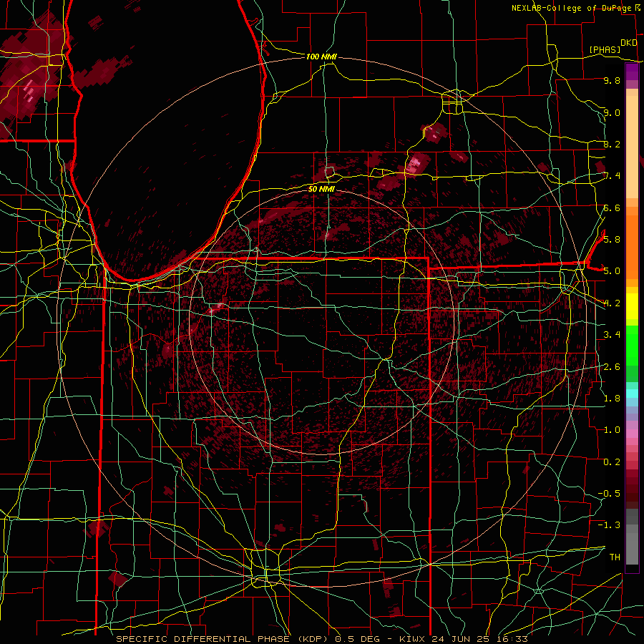Image resolution: width=644 pixels, height=644 pixels.
Task: Click the 5.0 value on the legend
Action: pos(612,271)
